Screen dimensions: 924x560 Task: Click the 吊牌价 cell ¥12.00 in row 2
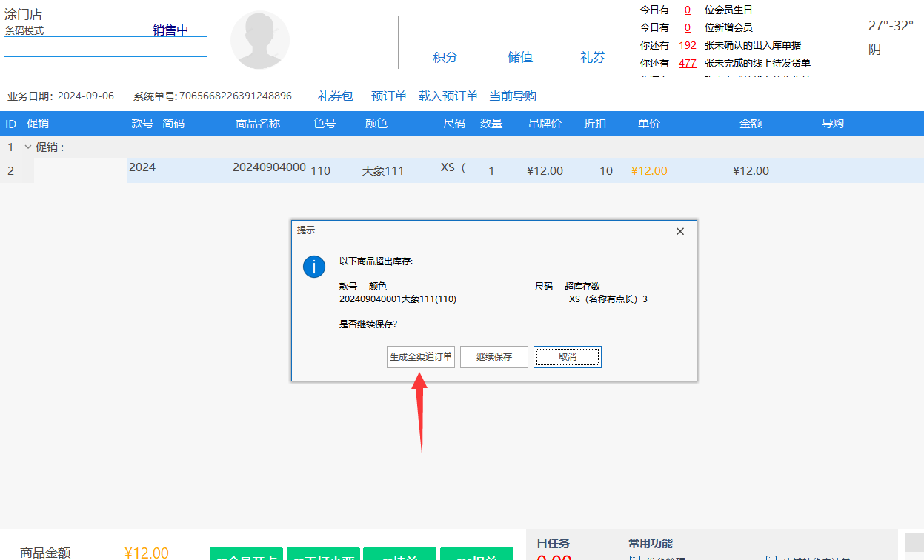click(x=545, y=170)
